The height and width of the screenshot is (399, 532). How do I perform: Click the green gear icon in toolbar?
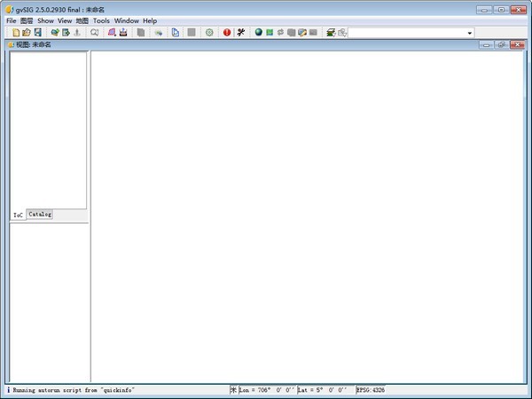(x=209, y=33)
